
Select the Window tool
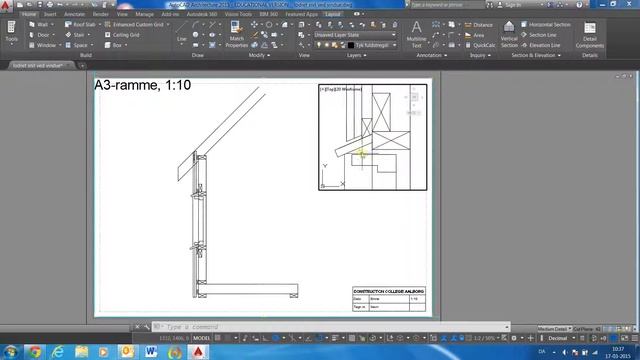[42, 45]
